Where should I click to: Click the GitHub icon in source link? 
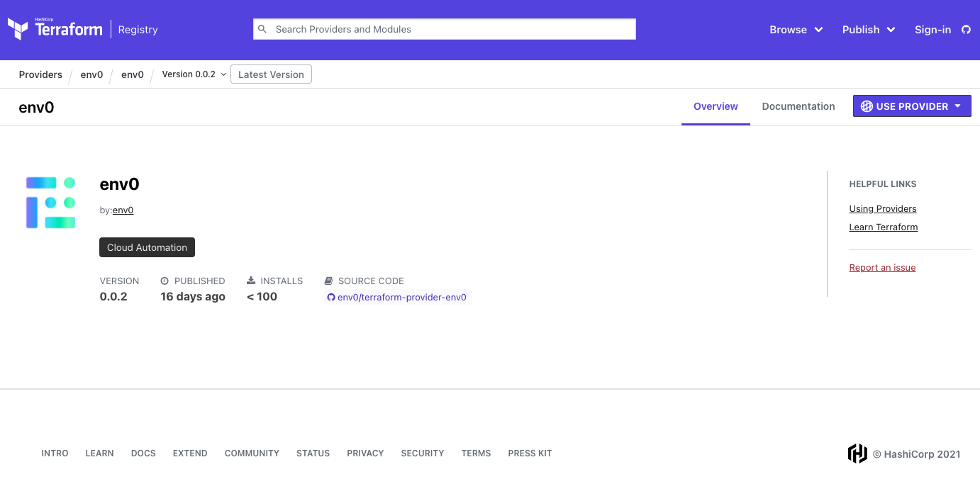[331, 298]
